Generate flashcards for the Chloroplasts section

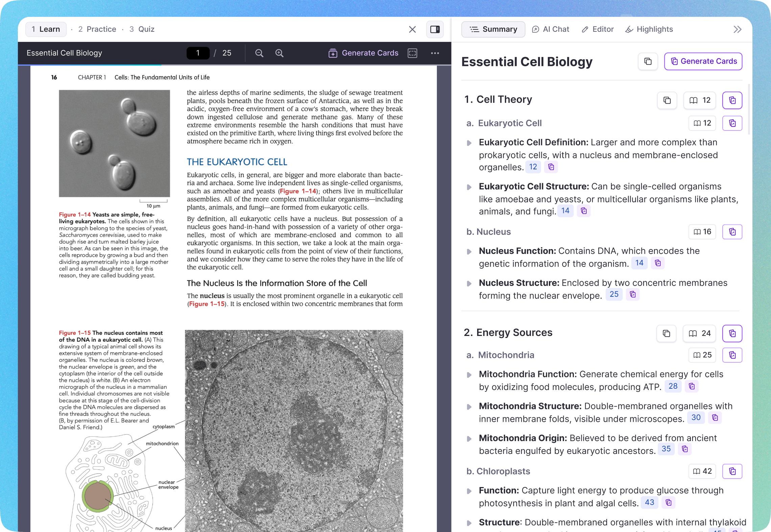point(732,471)
